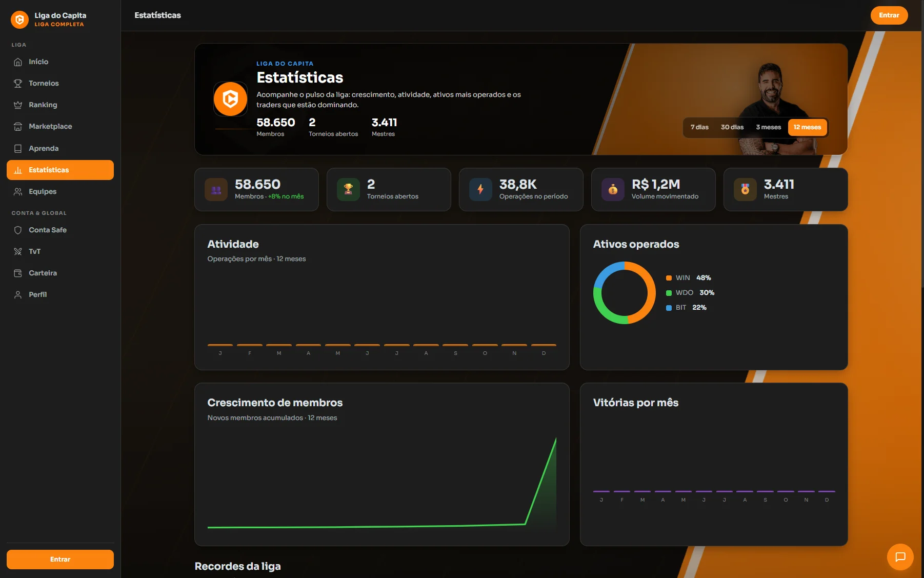This screenshot has width=924, height=578.
Task: Click the WIN 48% legend entry
Action: 689,278
